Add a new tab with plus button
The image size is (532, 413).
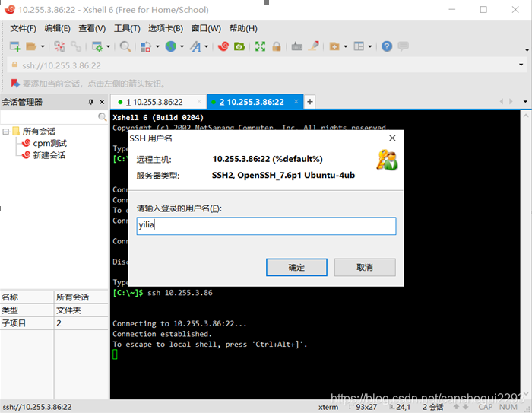click(x=309, y=102)
